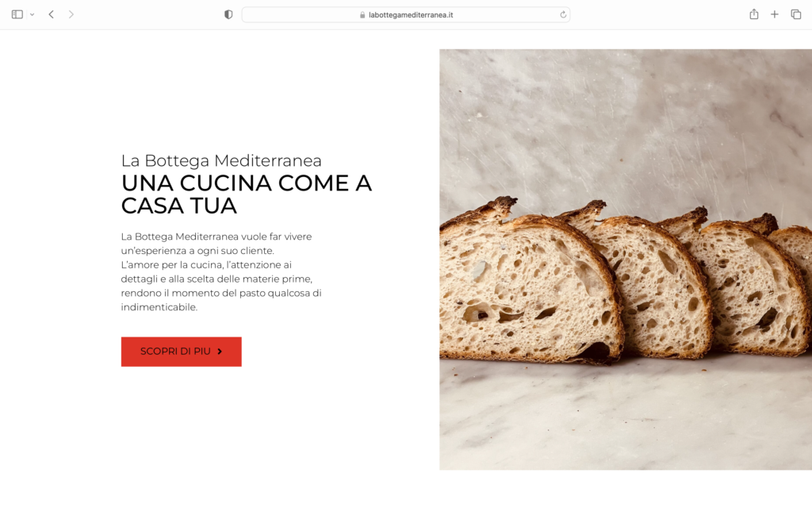This screenshot has height=508, width=812.
Task: Reload the page with the refresh icon
Action: pyautogui.click(x=563, y=14)
